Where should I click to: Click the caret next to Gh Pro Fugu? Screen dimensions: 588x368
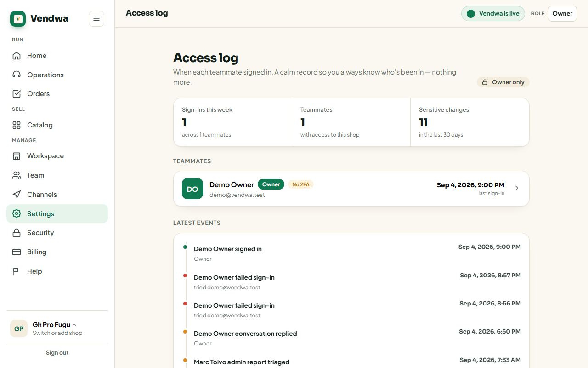tap(74, 325)
